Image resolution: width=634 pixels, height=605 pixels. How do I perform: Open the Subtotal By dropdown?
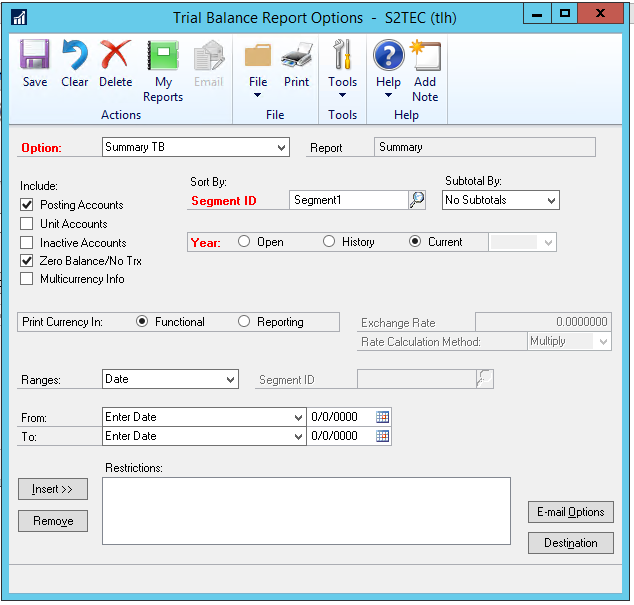point(551,200)
